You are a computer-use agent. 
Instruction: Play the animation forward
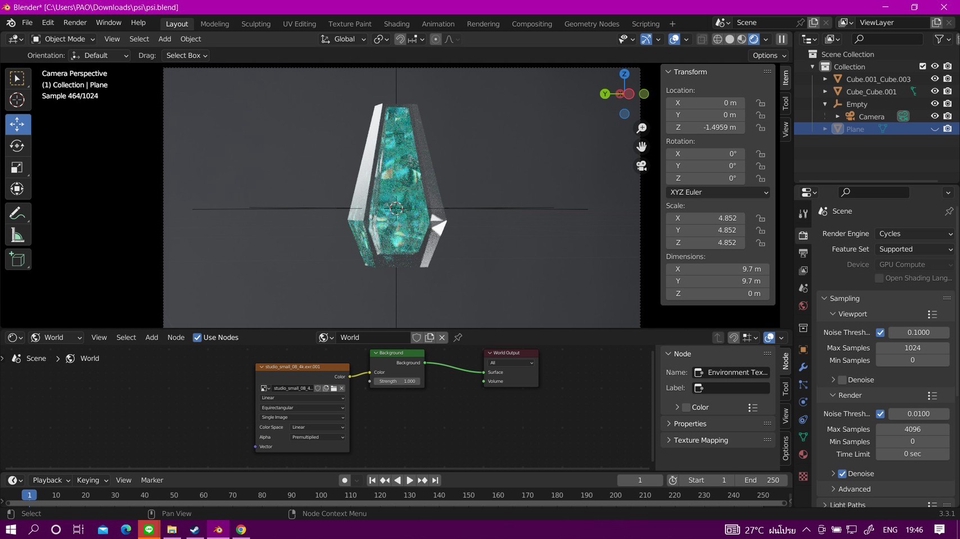pyautogui.click(x=410, y=480)
